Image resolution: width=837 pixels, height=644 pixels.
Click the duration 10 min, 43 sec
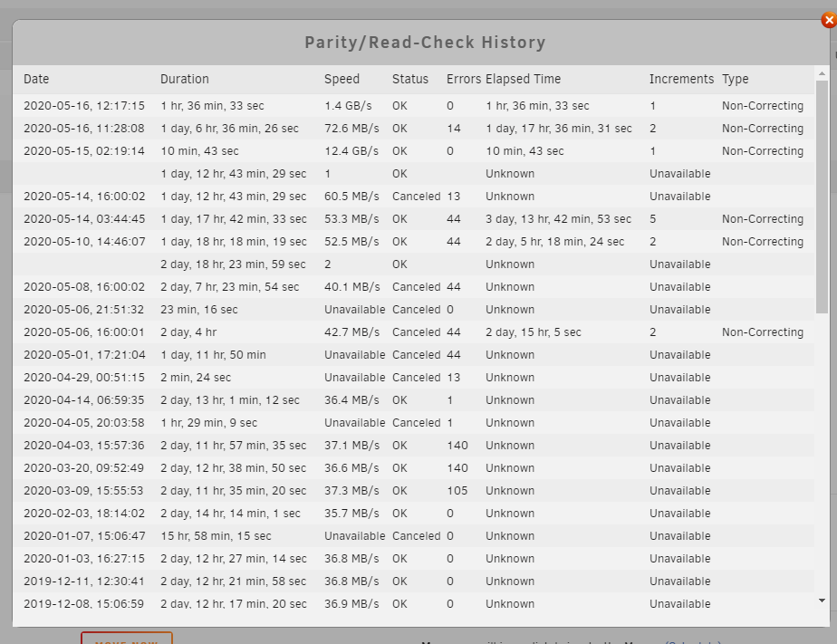(199, 151)
